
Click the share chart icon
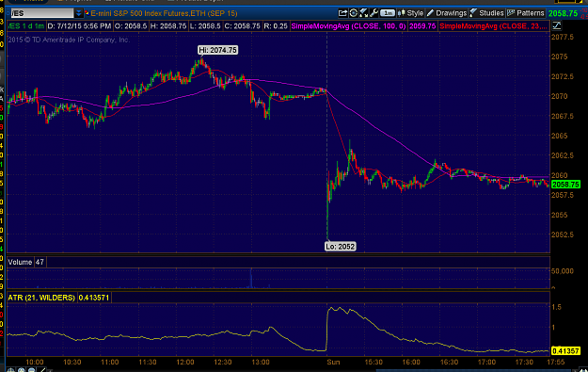tap(342, 13)
